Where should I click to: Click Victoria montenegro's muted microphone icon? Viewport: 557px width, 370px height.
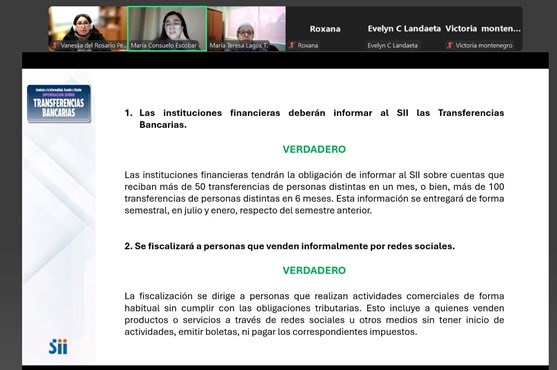(x=450, y=45)
